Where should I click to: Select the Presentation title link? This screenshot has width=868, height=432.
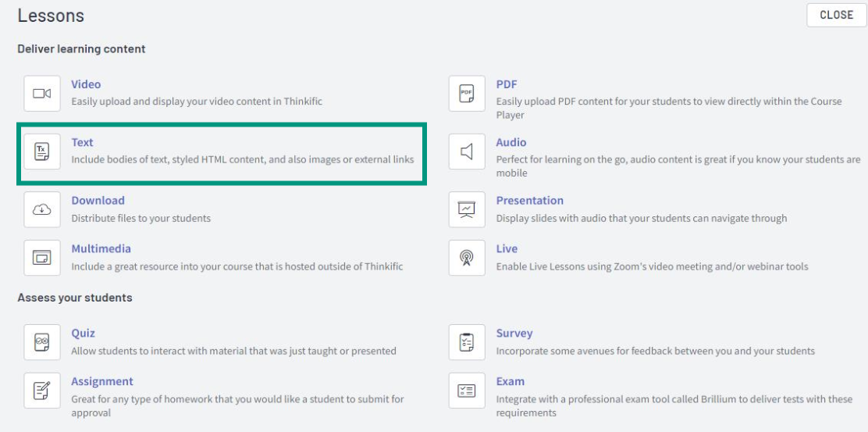530,200
